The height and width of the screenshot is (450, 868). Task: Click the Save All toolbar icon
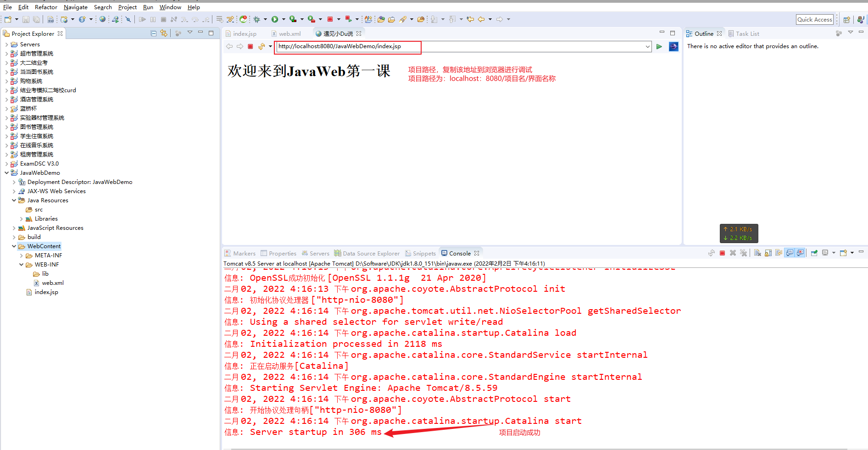coord(36,19)
